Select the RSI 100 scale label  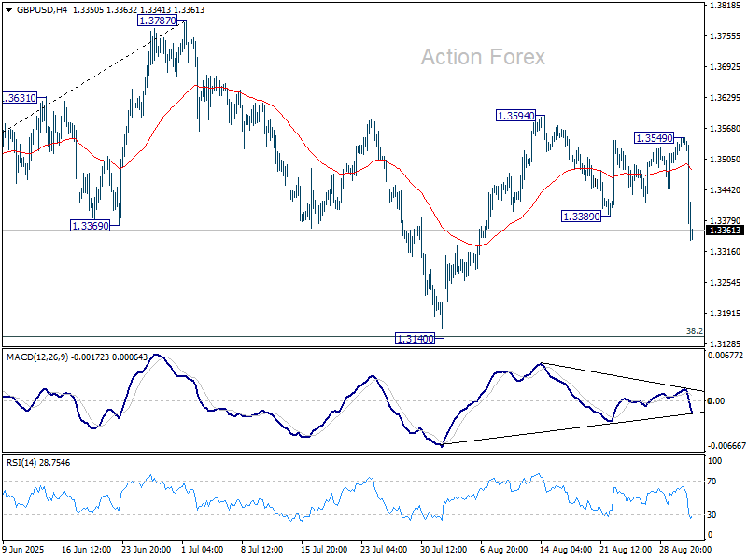[x=715, y=461]
